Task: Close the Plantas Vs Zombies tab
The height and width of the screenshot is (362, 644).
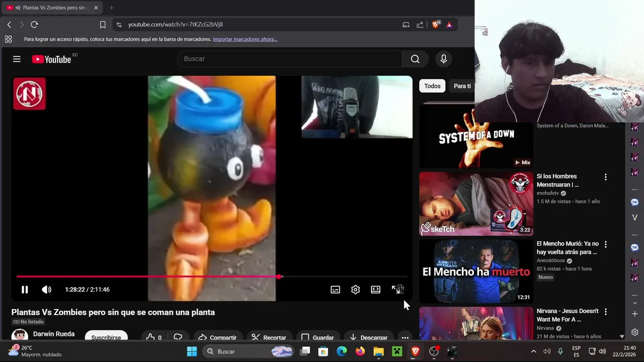Action: [x=96, y=8]
